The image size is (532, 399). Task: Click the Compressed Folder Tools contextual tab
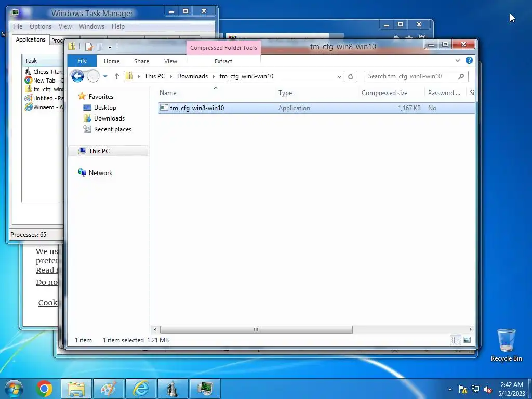(223, 48)
